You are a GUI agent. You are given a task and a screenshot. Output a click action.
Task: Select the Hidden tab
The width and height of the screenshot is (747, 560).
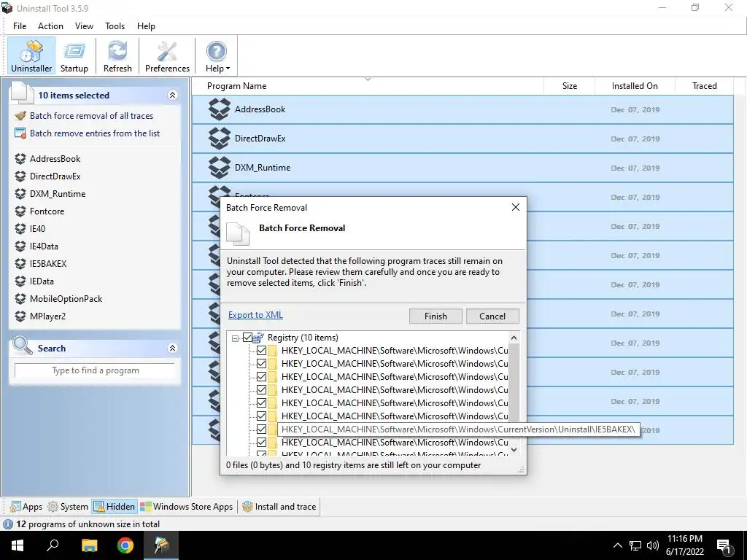115,507
